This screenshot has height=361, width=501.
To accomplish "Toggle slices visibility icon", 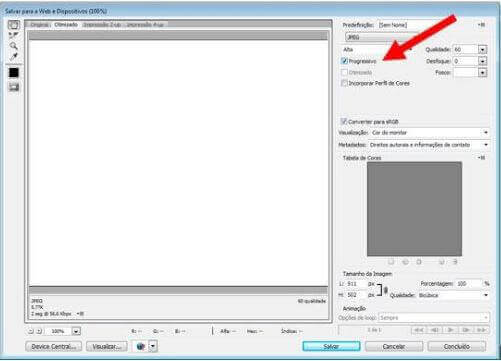I will tap(14, 87).
